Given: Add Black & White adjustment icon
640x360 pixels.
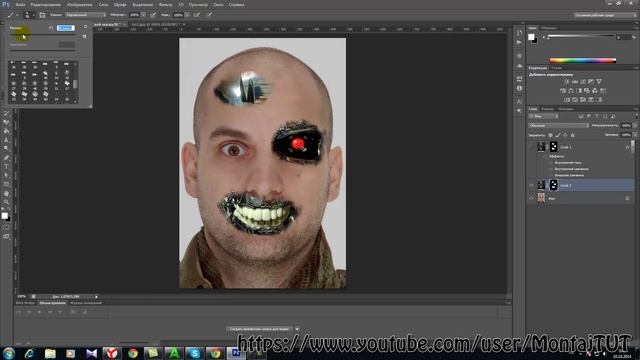Looking at the screenshot, I should click(x=579, y=91).
